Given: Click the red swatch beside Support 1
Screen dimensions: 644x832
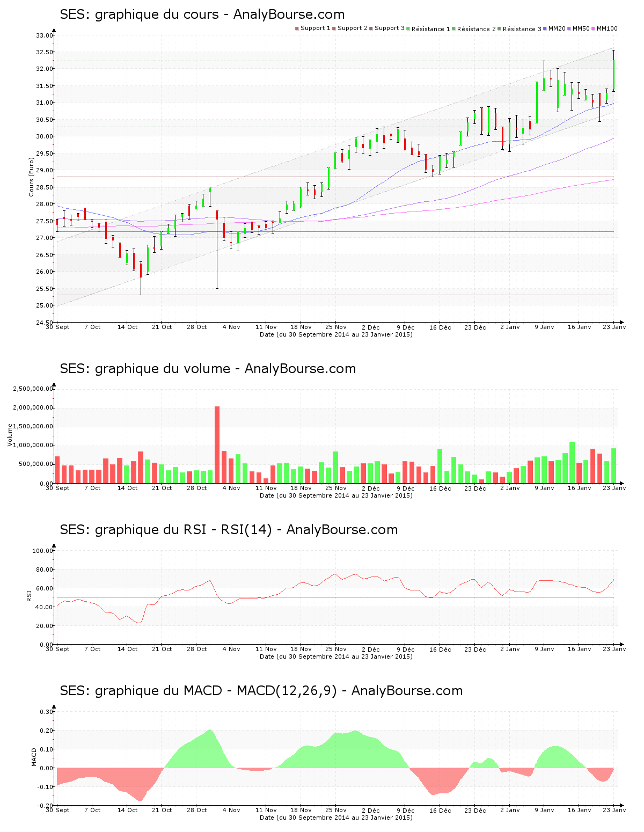Looking at the screenshot, I should (297, 28).
